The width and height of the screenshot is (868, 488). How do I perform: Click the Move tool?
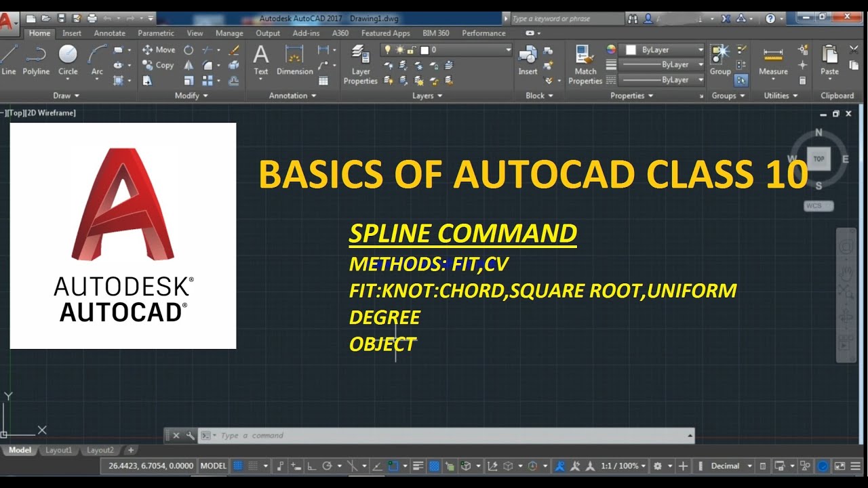click(x=159, y=49)
